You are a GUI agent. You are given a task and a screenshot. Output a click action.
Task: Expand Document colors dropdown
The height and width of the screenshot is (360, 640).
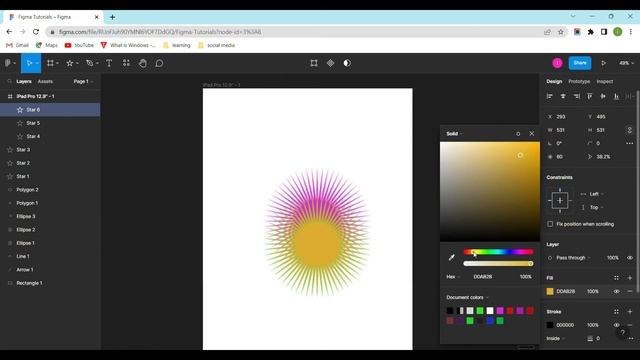tap(467, 298)
